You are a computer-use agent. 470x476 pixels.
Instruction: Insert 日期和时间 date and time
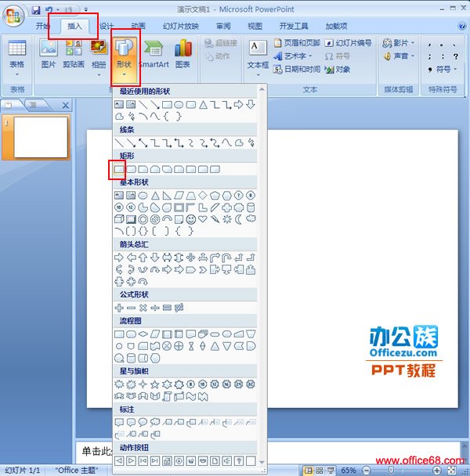297,70
